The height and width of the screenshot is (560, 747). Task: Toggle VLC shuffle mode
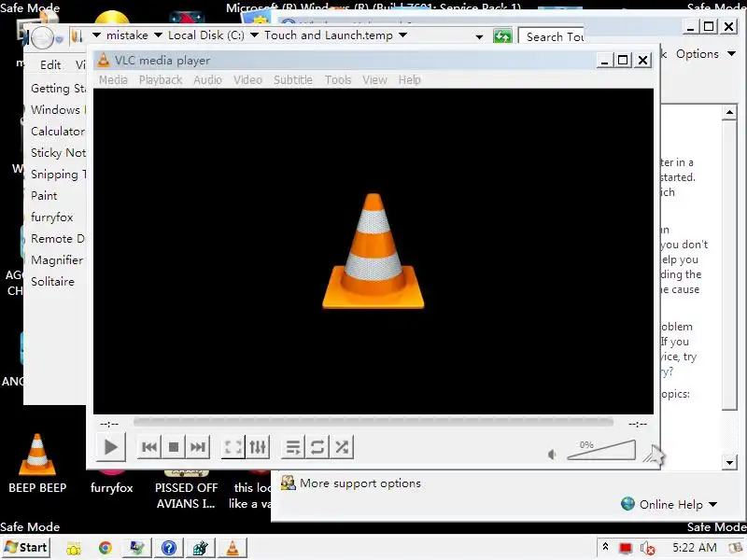pos(342,447)
